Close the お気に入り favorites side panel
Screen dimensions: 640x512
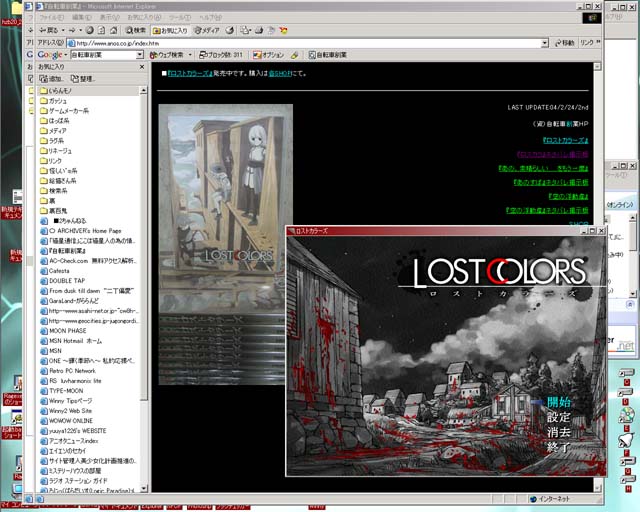pos(142,67)
